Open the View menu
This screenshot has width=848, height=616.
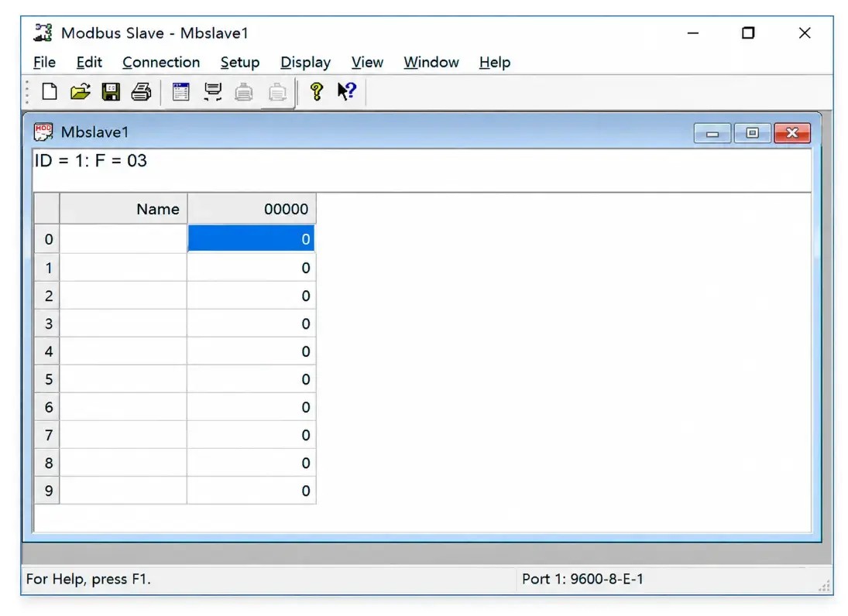[367, 63]
